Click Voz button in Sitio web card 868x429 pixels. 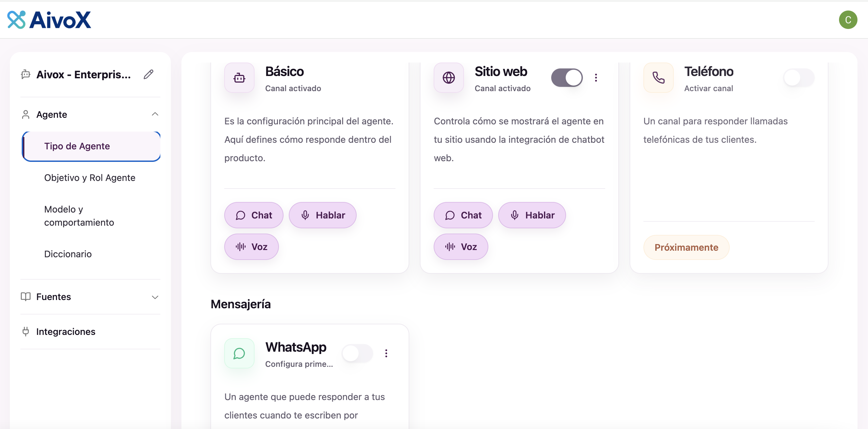tap(461, 247)
